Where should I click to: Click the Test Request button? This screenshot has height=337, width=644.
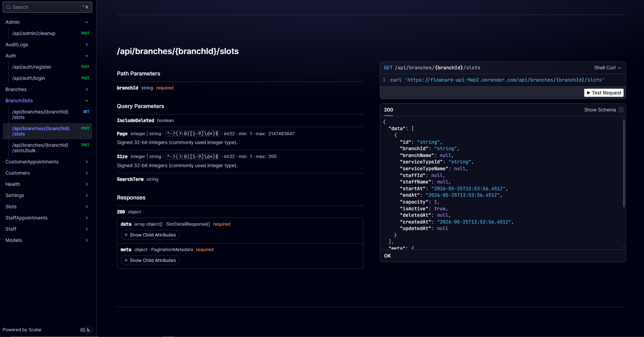coord(604,93)
